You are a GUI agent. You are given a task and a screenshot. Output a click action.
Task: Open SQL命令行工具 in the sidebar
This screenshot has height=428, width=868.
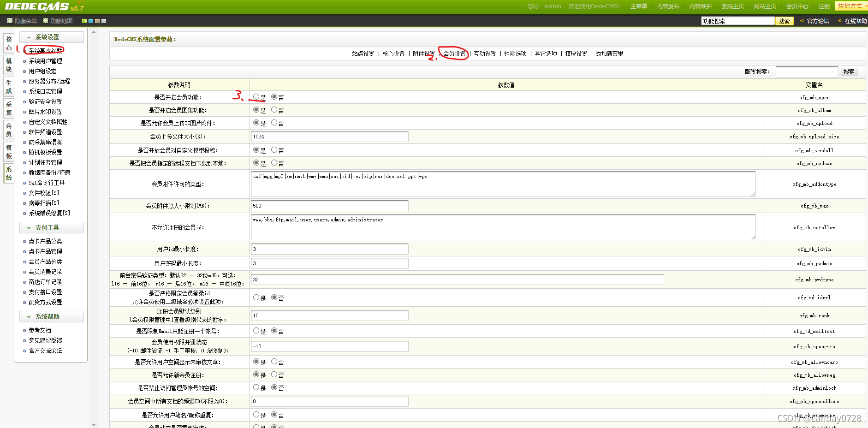coord(47,183)
